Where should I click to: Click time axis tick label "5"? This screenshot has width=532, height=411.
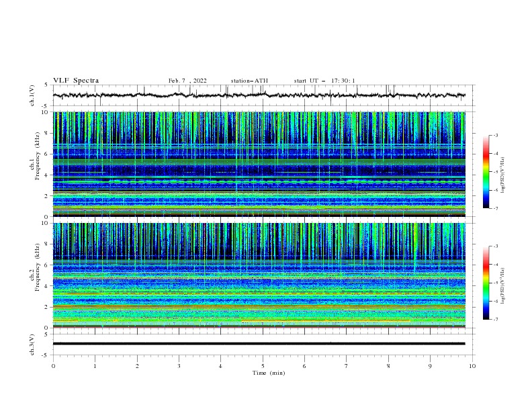[263, 366]
